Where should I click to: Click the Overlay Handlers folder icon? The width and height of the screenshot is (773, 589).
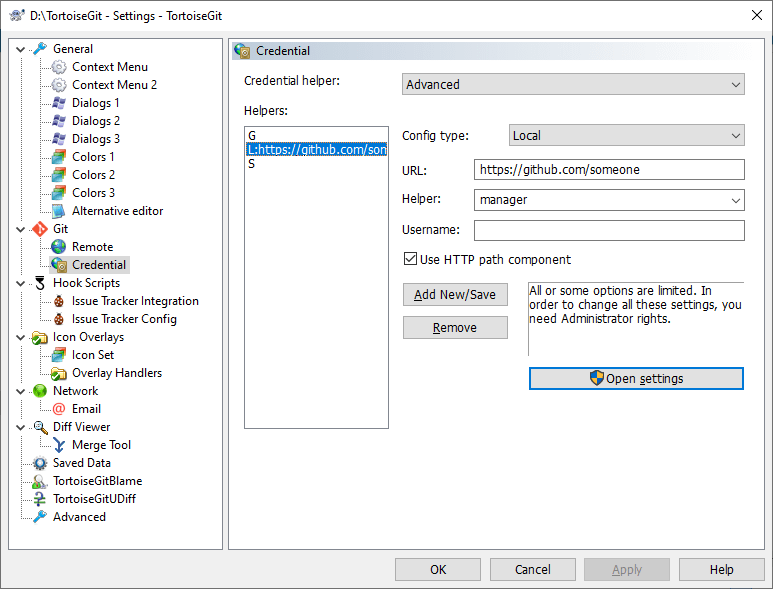[x=59, y=373]
